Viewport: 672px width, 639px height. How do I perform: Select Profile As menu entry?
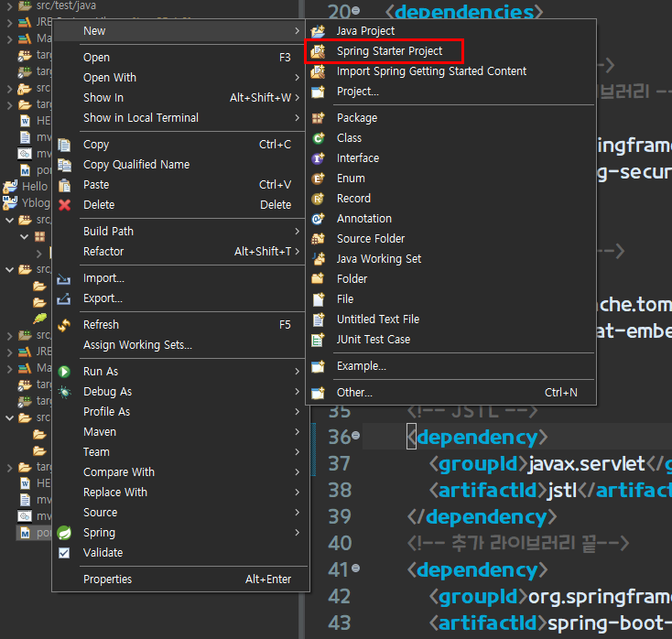179,412
